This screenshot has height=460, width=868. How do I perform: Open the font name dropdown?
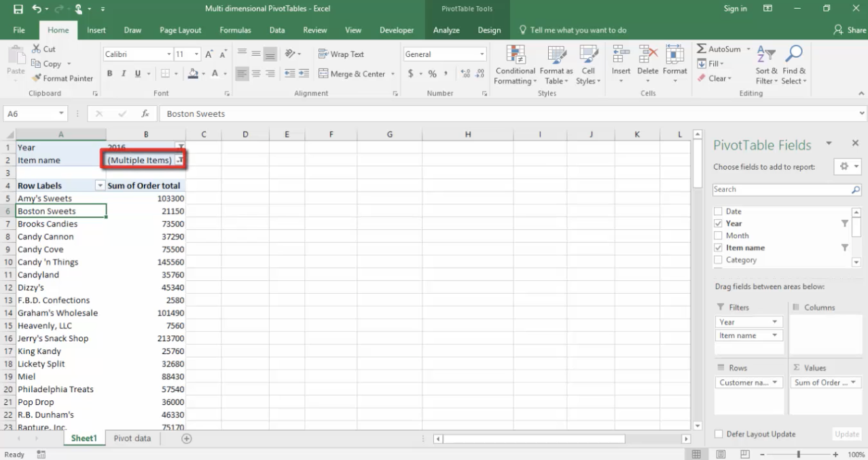(169, 54)
